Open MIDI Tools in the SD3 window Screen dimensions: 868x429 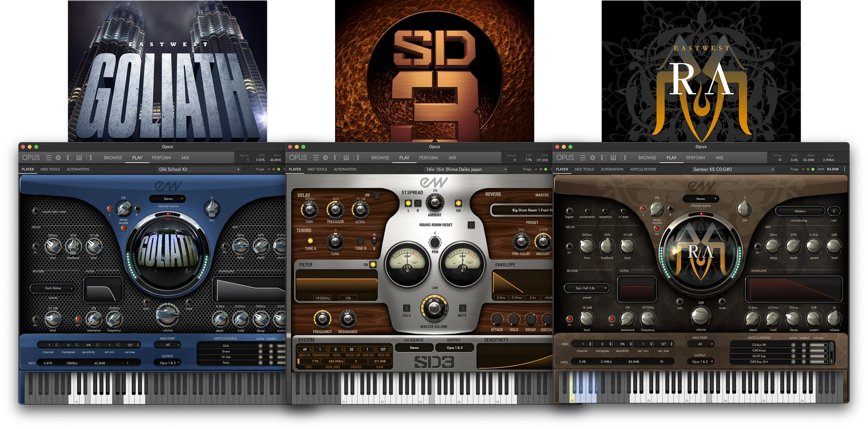pos(317,169)
